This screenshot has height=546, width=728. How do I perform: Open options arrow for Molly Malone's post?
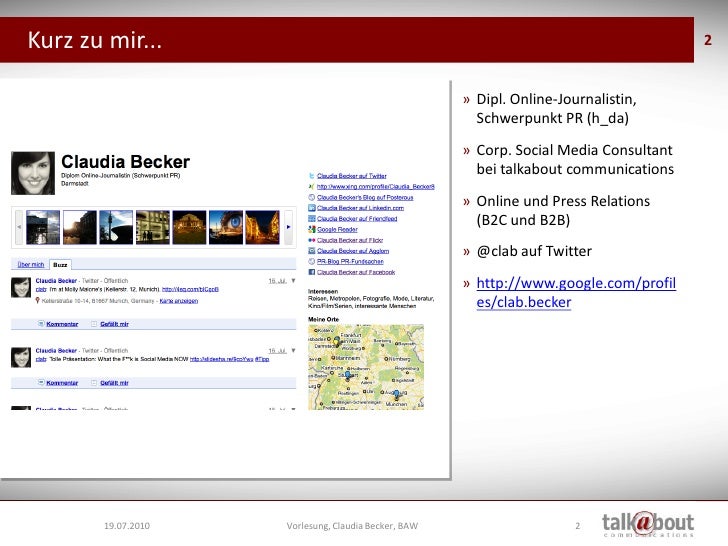[293, 280]
